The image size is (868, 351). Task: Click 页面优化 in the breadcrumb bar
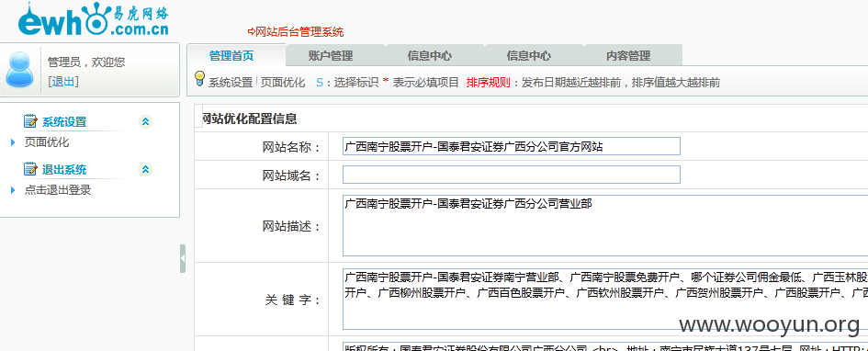point(283,83)
